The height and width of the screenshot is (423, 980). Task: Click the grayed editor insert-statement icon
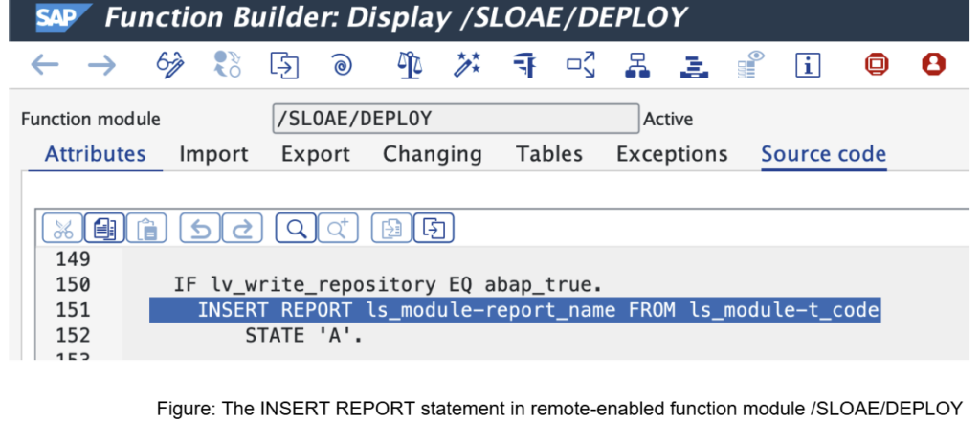(x=391, y=228)
